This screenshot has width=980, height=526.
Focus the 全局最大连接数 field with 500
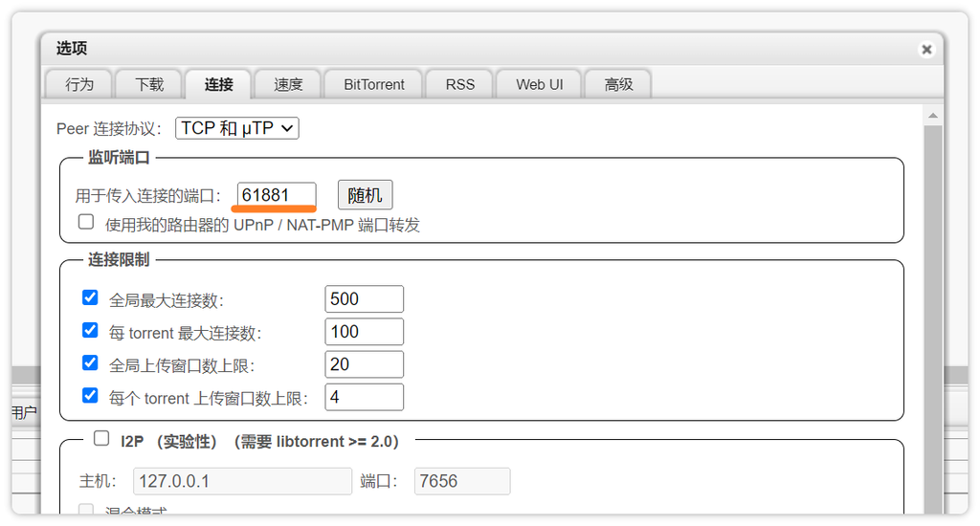click(364, 299)
